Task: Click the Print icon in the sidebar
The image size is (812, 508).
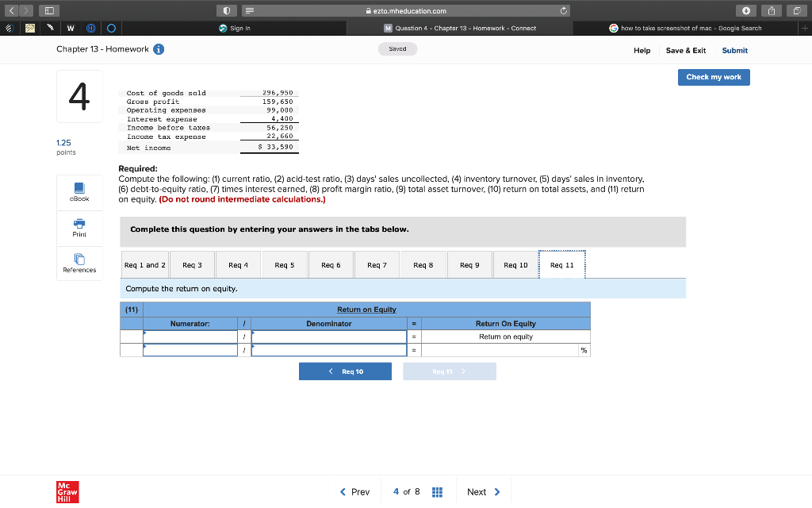Action: click(x=79, y=228)
